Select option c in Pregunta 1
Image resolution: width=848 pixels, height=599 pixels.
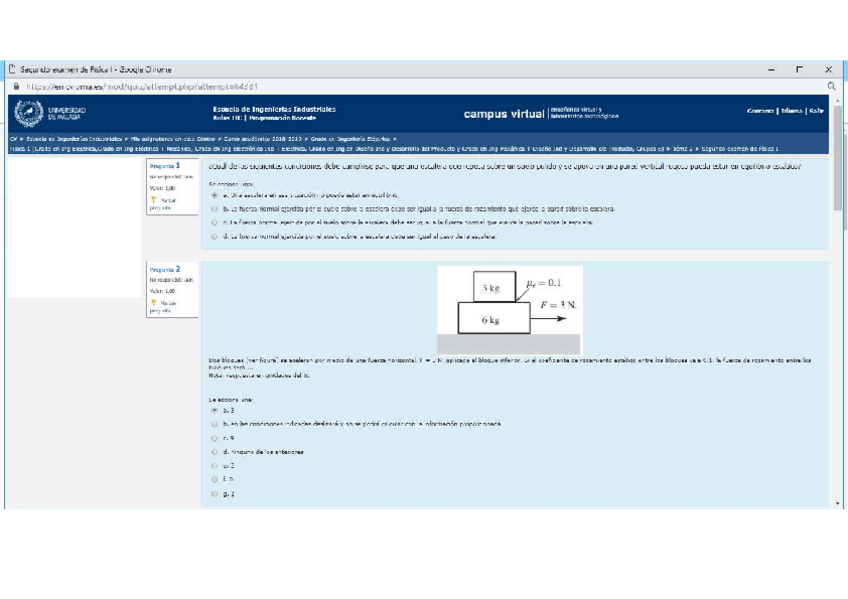(215, 223)
